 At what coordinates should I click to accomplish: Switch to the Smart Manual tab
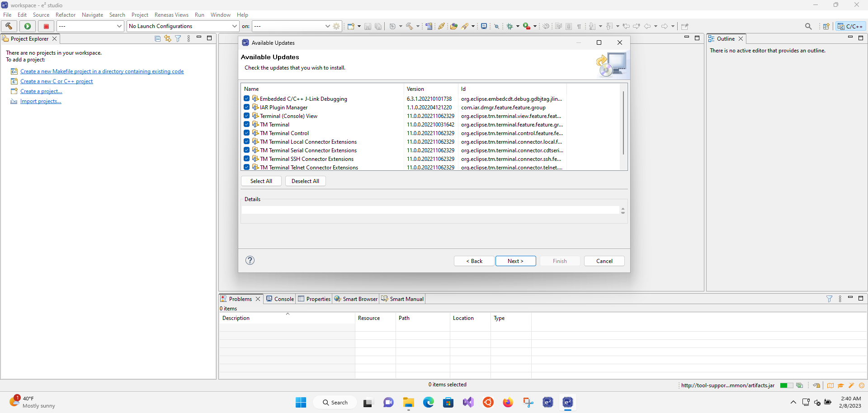[402, 299]
